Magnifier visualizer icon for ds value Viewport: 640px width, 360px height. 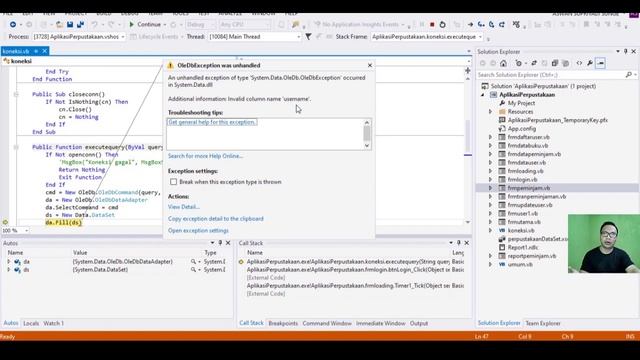click(193, 270)
